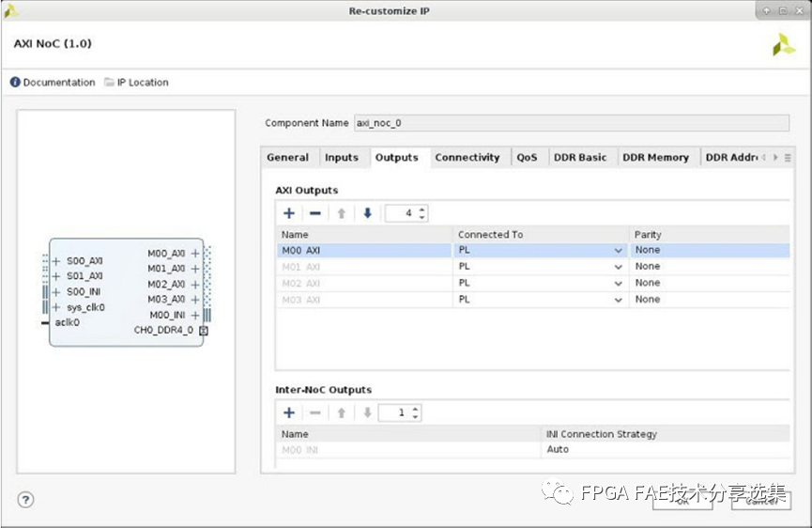
Task: Open Connected To dropdown for M00_AXI
Action: coord(619,250)
